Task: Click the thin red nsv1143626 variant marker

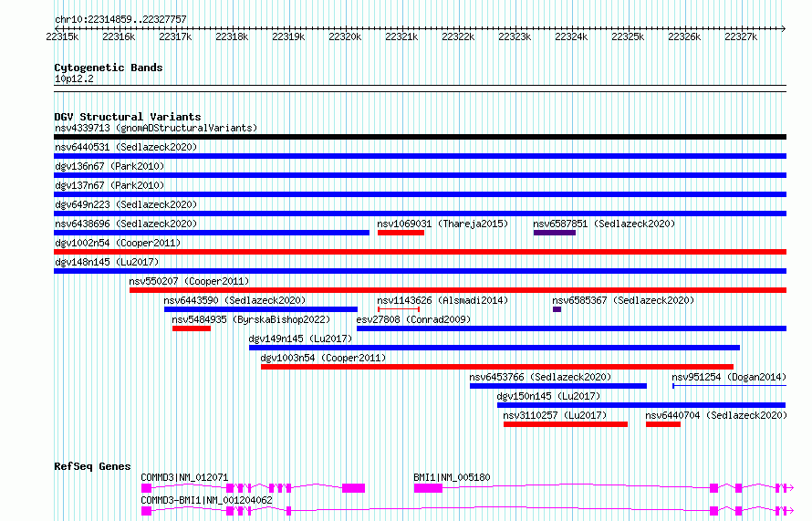Action: pyautogui.click(x=399, y=309)
